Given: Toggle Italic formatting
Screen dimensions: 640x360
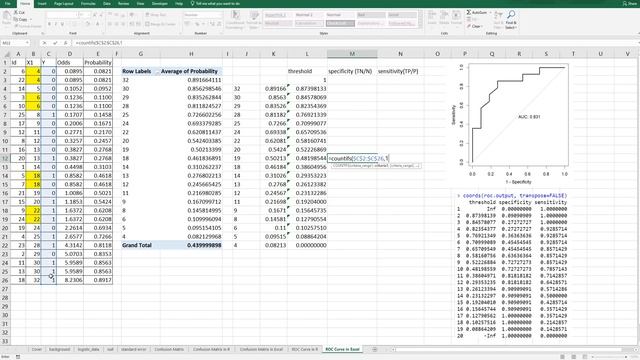Looking at the screenshot, I should pos(56,24).
